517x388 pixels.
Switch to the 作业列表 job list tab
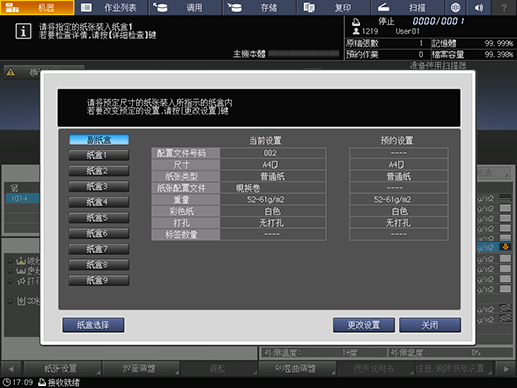point(111,7)
